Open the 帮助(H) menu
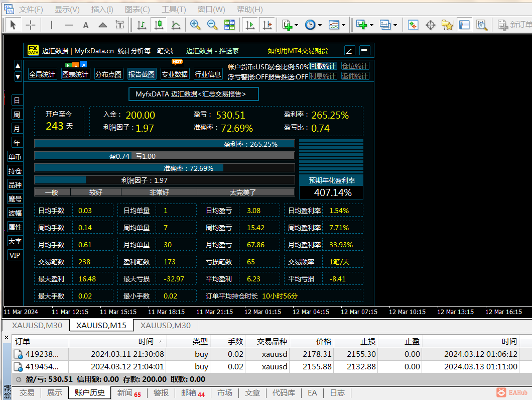532x400 pixels. pos(250,10)
